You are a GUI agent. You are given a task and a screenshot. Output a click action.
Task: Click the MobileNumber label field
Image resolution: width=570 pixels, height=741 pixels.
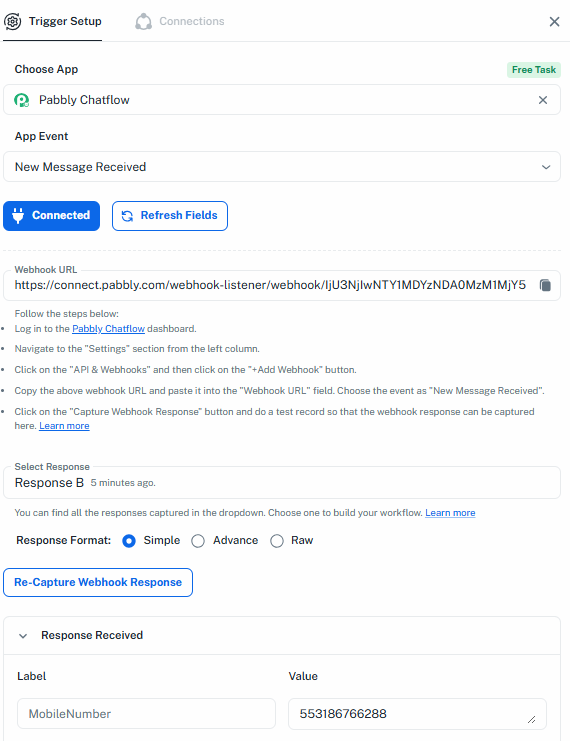click(x=147, y=714)
